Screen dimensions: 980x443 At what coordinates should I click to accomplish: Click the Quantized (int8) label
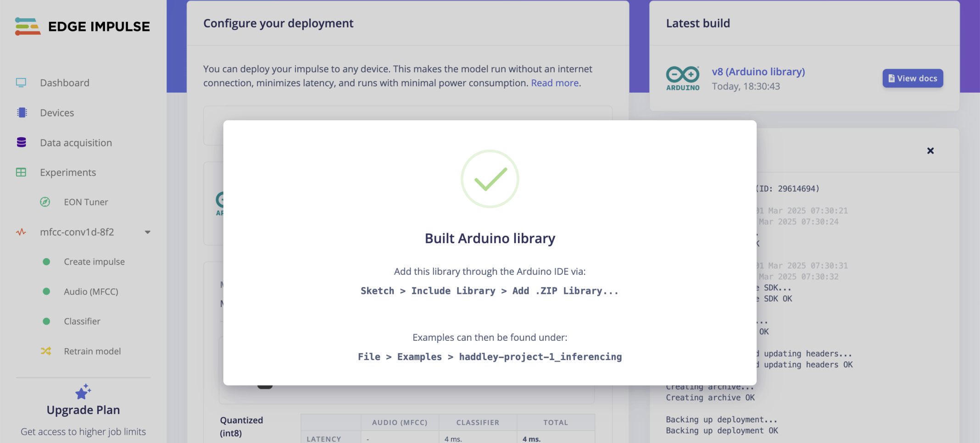(241, 426)
